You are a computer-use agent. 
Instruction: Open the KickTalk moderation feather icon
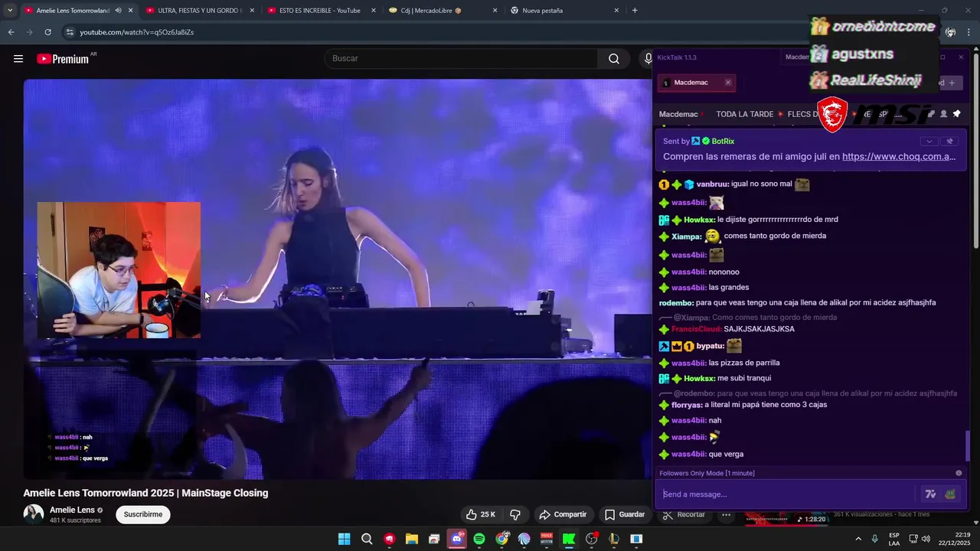[931, 114]
